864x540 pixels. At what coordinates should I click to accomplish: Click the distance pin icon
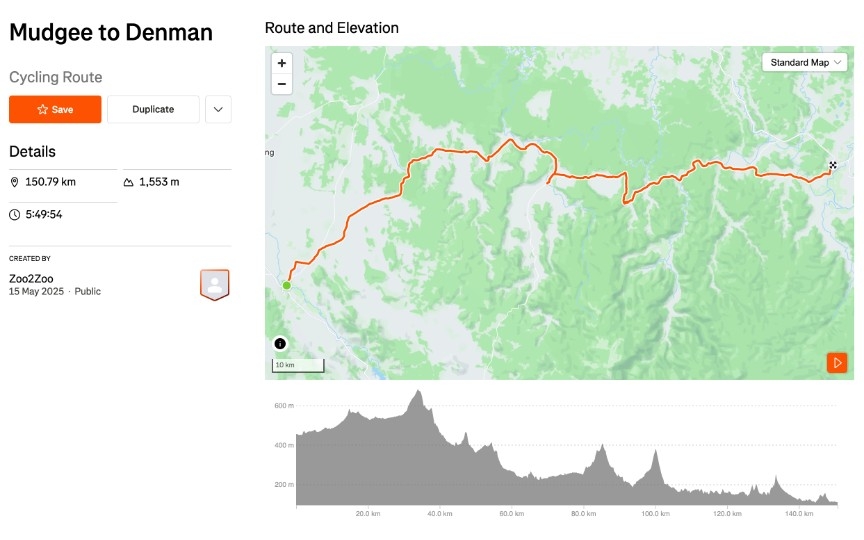pyautogui.click(x=15, y=182)
